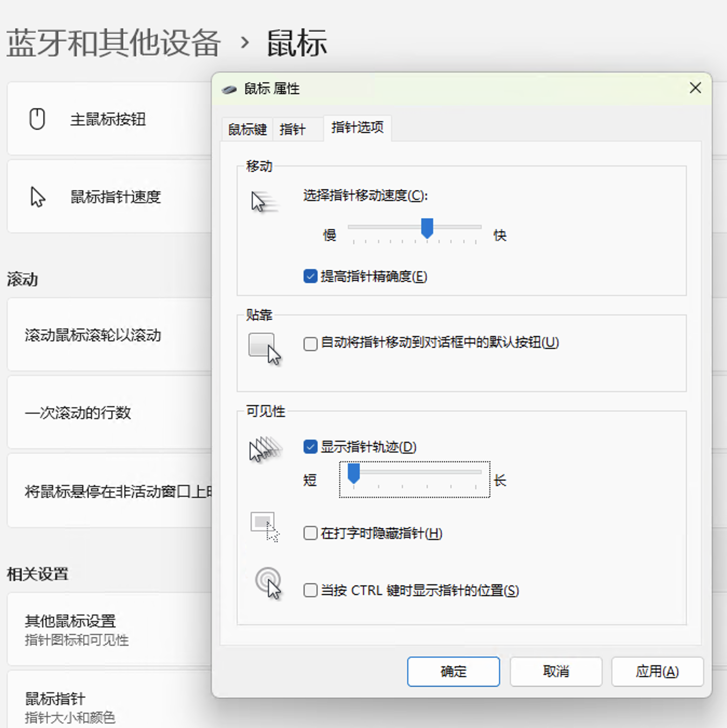Screen dimensions: 727x728
Task: Click the mouse icon beside 主鼠标按钮
Action: [x=37, y=119]
